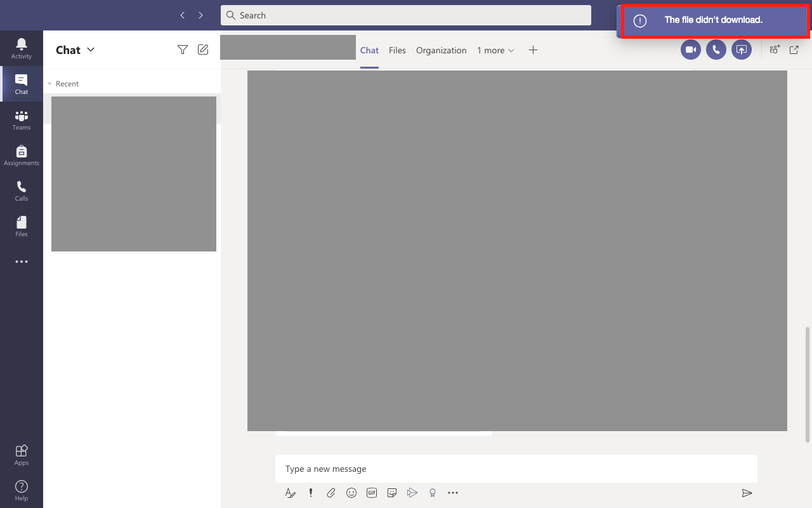
Task: Open the Organization tab
Action: coord(442,50)
